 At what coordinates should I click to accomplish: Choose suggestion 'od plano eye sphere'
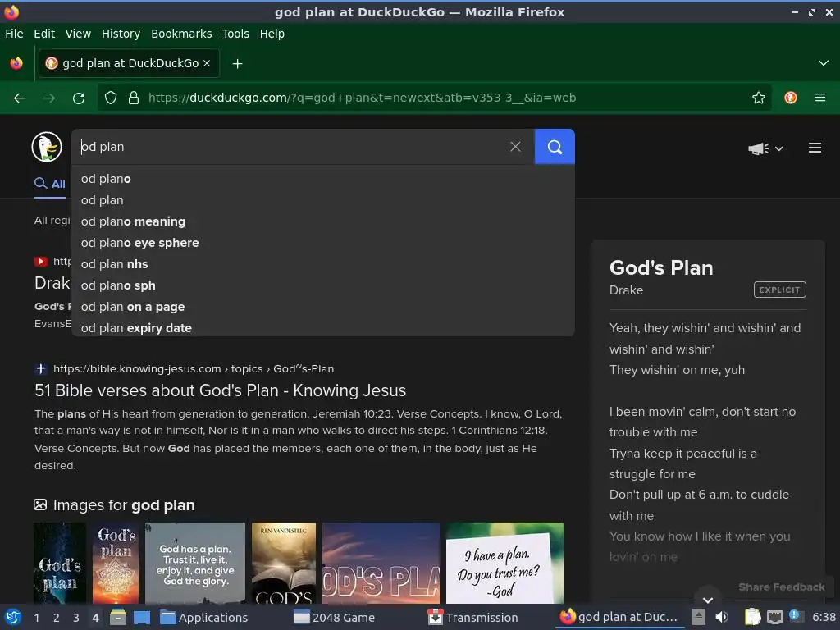[323, 243]
